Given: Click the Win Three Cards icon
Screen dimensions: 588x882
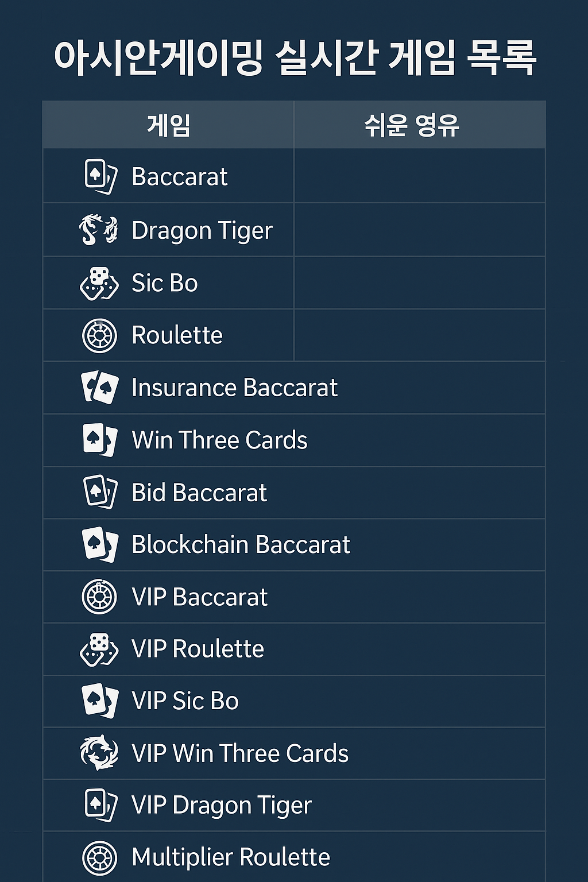Looking at the screenshot, I should (x=100, y=440).
